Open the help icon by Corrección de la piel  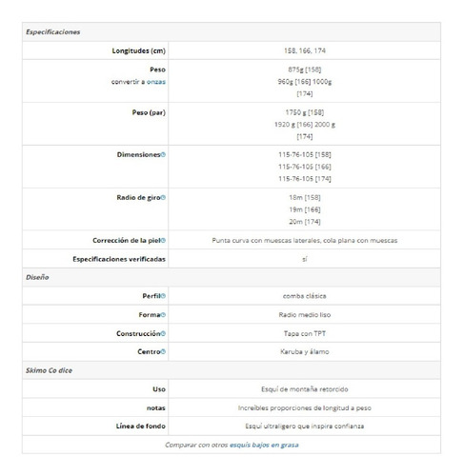click(x=163, y=241)
